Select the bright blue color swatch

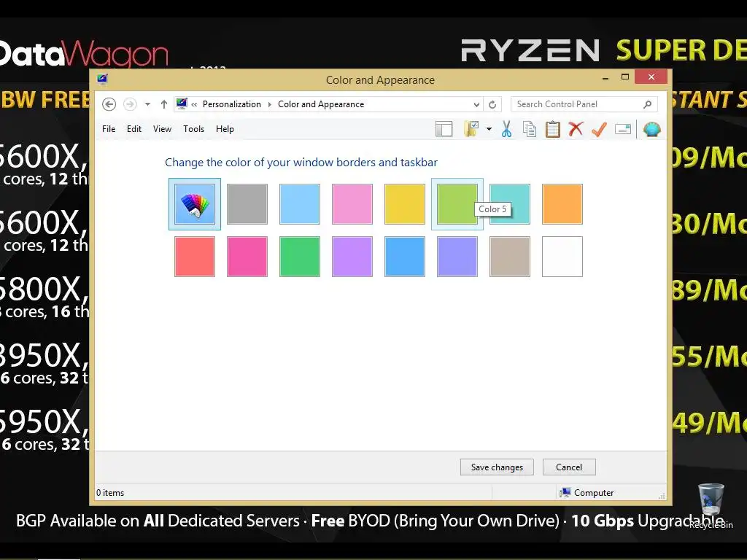pyautogui.click(x=404, y=256)
